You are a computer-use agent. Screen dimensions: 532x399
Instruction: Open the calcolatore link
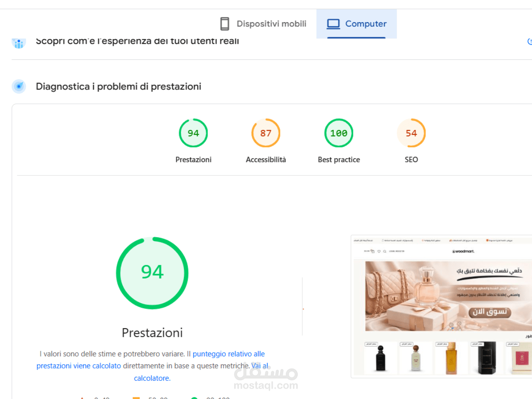(x=152, y=378)
